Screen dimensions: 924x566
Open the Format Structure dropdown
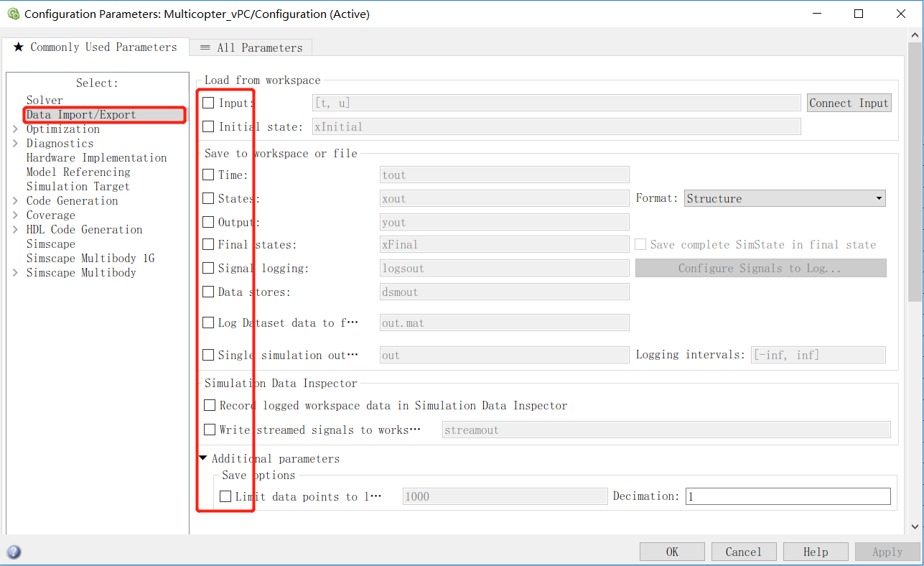point(785,198)
